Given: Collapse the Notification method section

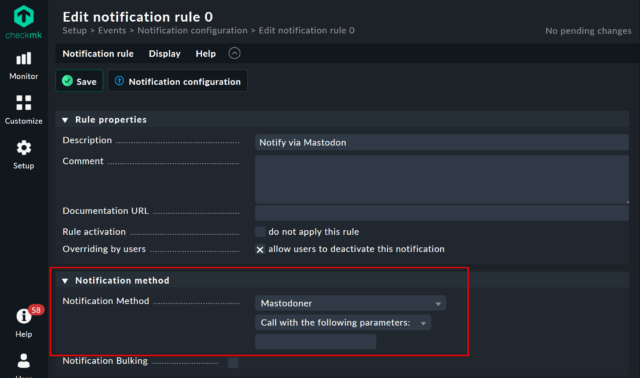Looking at the screenshot, I should pos(65,281).
